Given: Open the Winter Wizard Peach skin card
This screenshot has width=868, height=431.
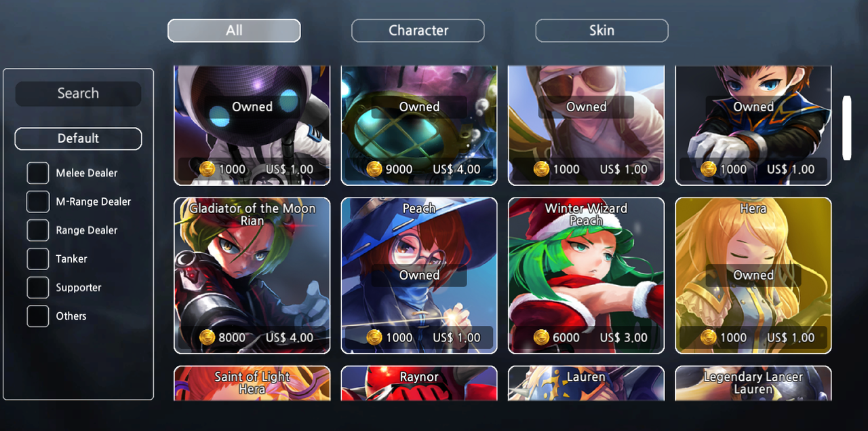Looking at the screenshot, I should pos(587,276).
